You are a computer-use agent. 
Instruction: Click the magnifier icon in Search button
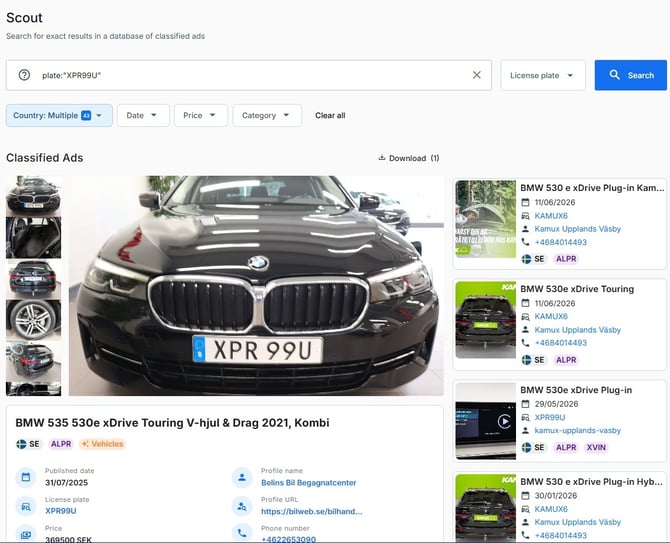click(614, 75)
